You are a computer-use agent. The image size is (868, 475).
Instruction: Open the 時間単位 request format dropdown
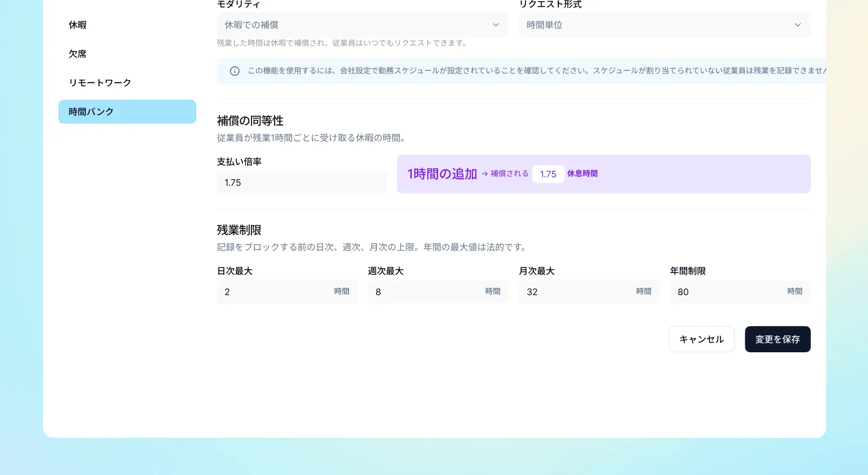click(x=665, y=25)
